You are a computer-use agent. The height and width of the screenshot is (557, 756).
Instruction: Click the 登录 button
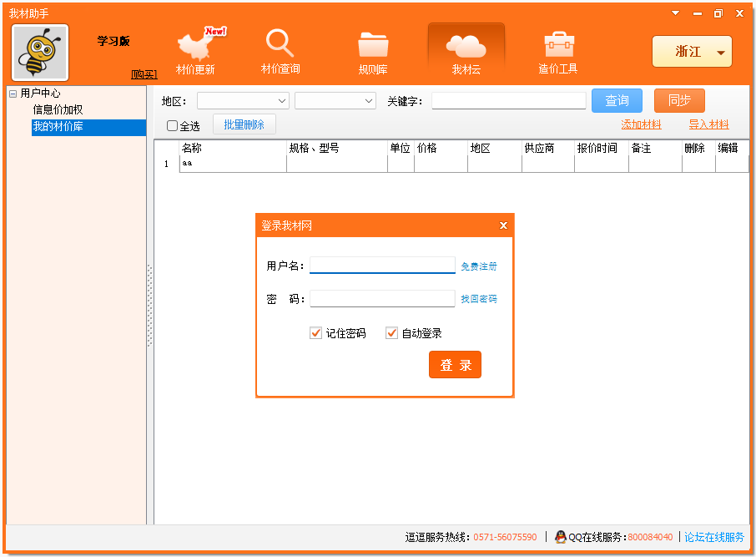coord(455,365)
